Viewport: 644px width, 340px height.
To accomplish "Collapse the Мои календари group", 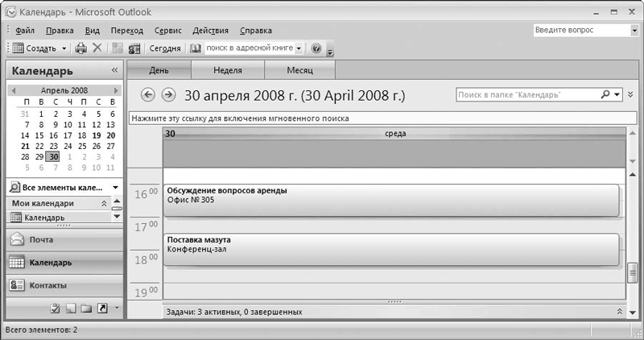I will [104, 204].
